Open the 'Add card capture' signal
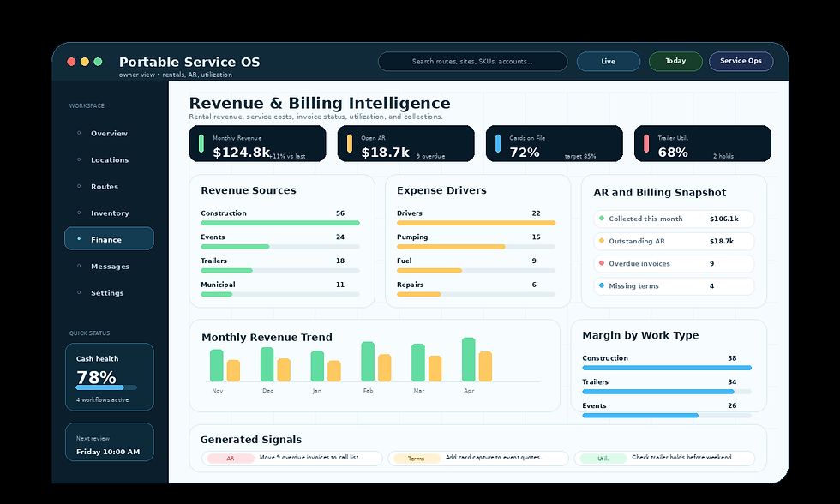This screenshot has height=504, width=840. click(x=478, y=459)
